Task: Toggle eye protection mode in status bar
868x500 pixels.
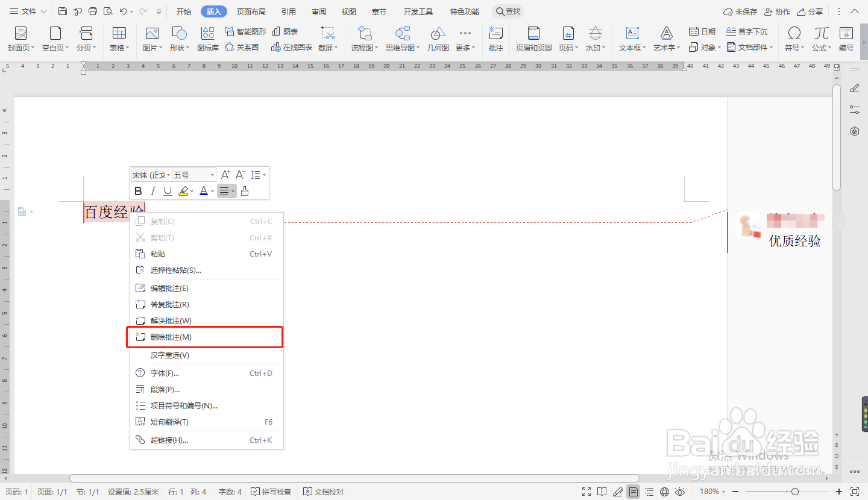Action: pyautogui.click(x=681, y=492)
